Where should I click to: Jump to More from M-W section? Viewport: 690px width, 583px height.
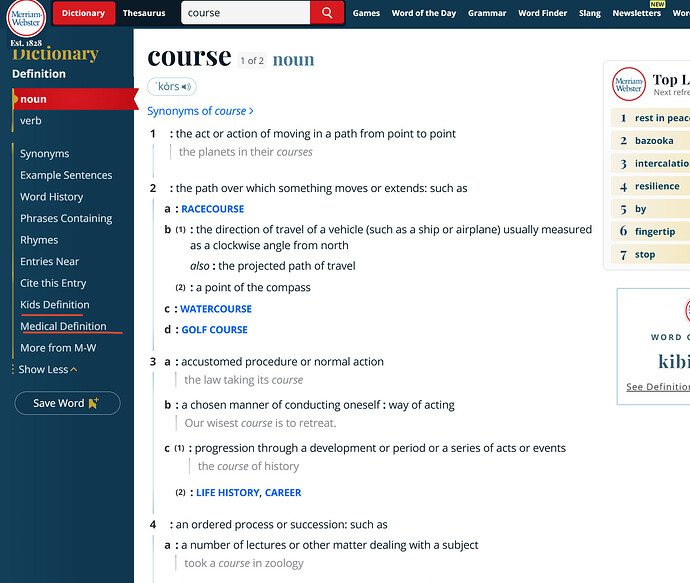[x=58, y=348]
